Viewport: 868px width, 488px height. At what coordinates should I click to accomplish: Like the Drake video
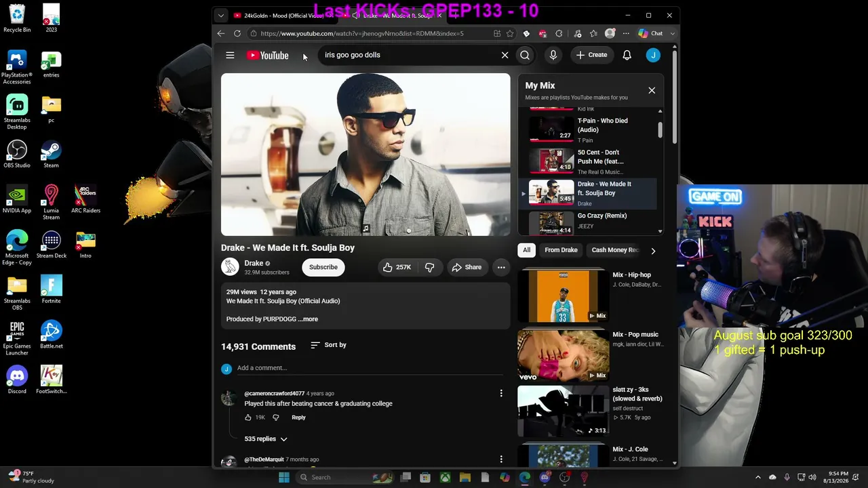pos(397,267)
